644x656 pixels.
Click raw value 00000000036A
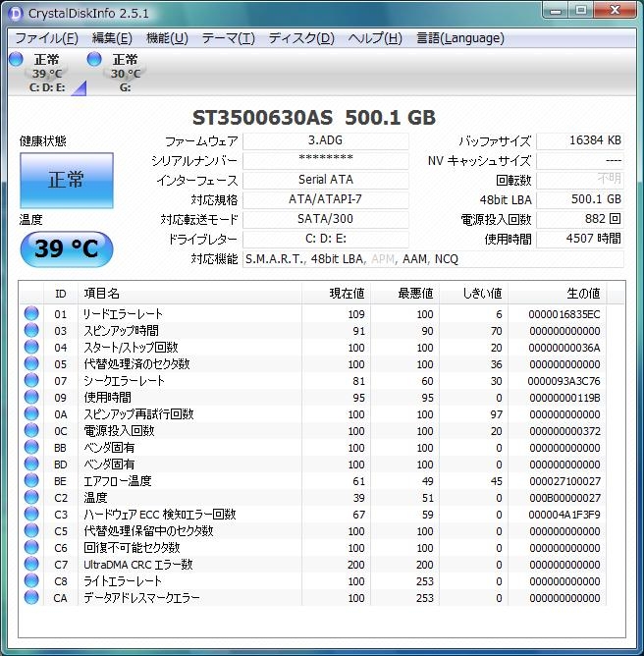click(x=564, y=348)
